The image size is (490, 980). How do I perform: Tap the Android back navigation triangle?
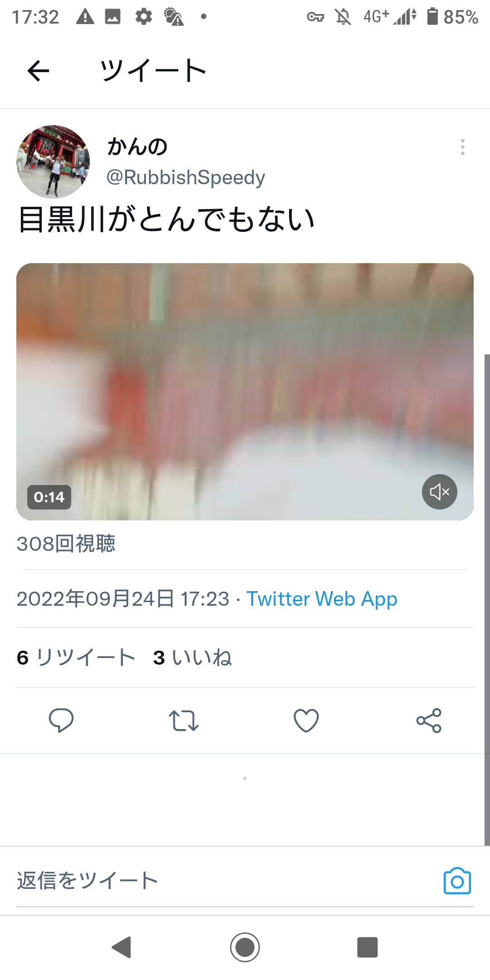[x=122, y=947]
